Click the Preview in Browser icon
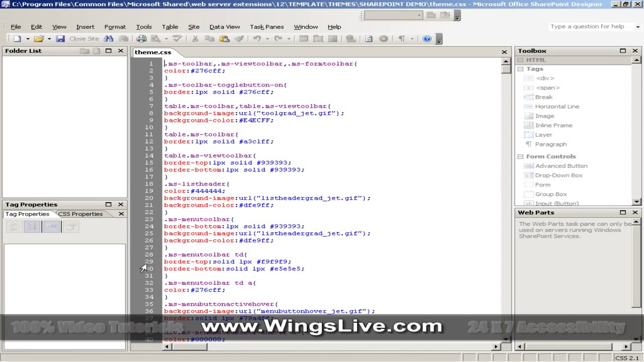Screen dimensions: 644x362 pos(155,39)
